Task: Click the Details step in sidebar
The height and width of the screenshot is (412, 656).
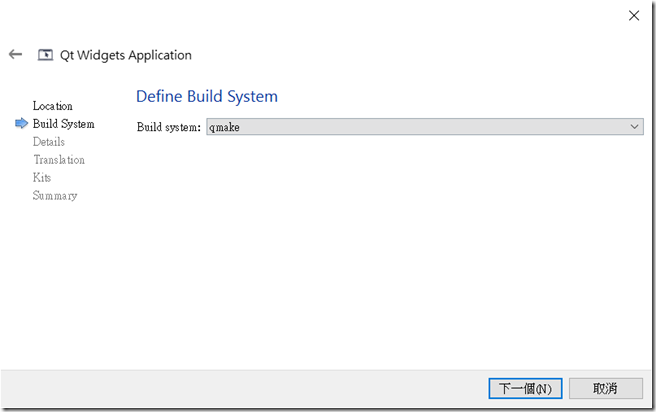Action: coord(49,142)
